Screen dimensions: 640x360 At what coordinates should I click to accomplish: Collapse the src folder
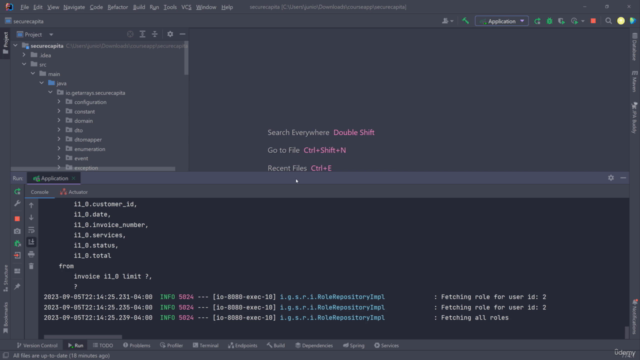pyautogui.click(x=24, y=64)
